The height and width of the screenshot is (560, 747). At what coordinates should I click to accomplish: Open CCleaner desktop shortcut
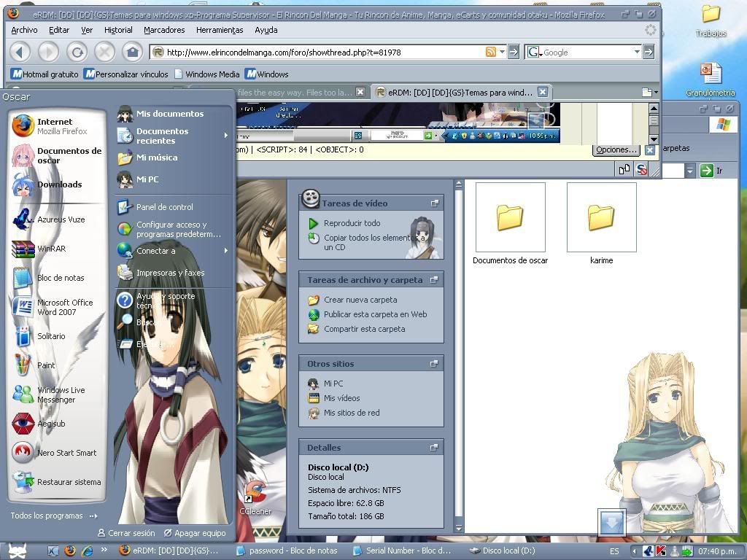(255, 499)
